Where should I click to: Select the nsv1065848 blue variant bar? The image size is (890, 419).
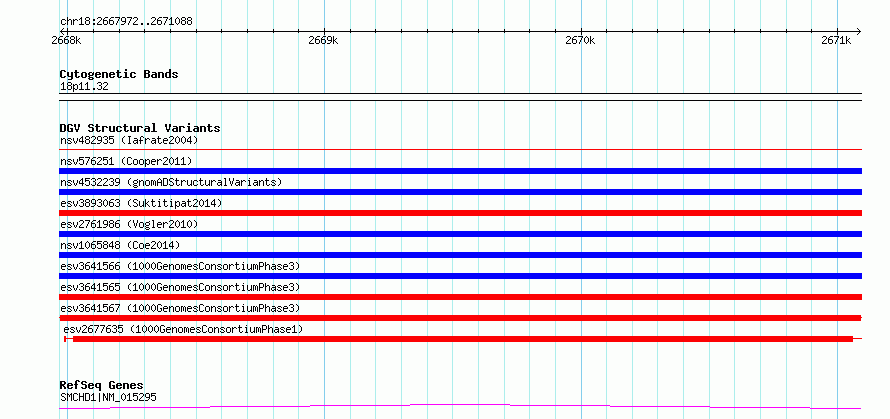(x=460, y=255)
